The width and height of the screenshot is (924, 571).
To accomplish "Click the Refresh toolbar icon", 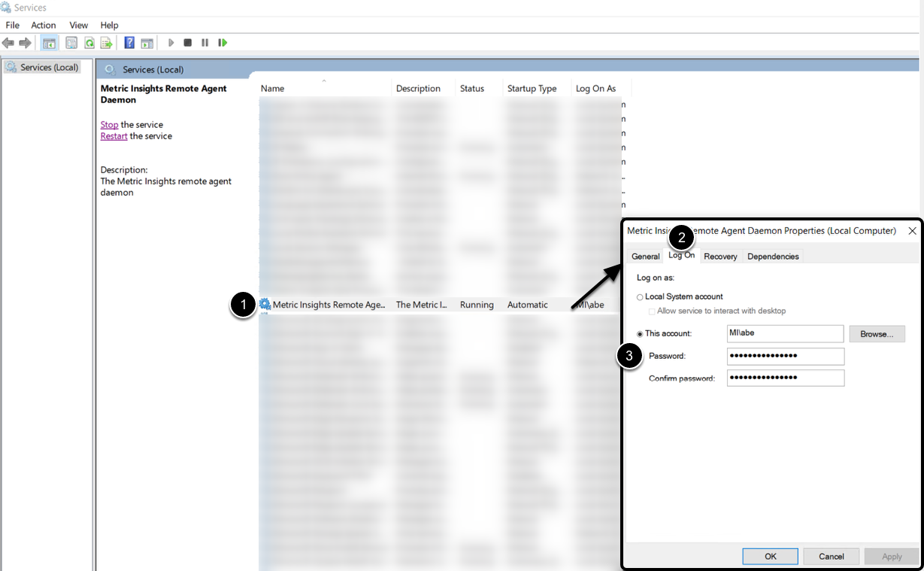I will tap(89, 43).
